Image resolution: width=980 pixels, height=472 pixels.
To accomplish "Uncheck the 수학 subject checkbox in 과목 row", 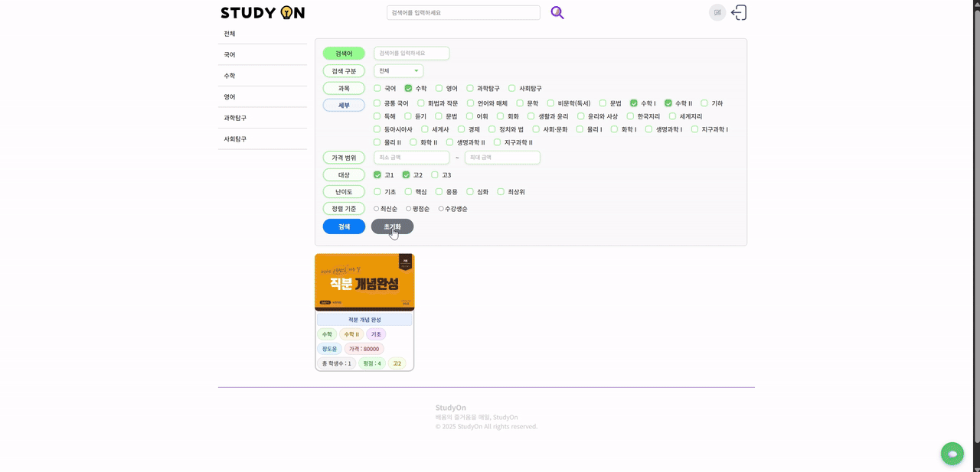I will tap(408, 88).
